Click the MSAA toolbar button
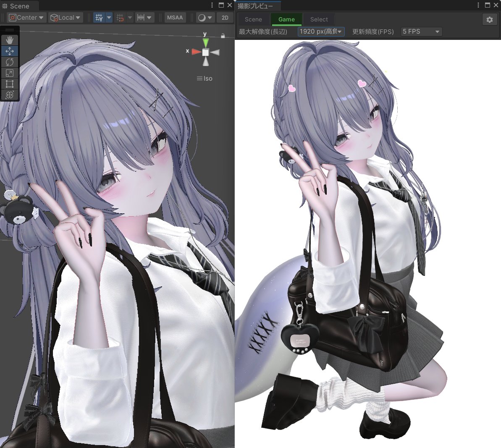The width and height of the screenshot is (501, 448). [x=175, y=18]
